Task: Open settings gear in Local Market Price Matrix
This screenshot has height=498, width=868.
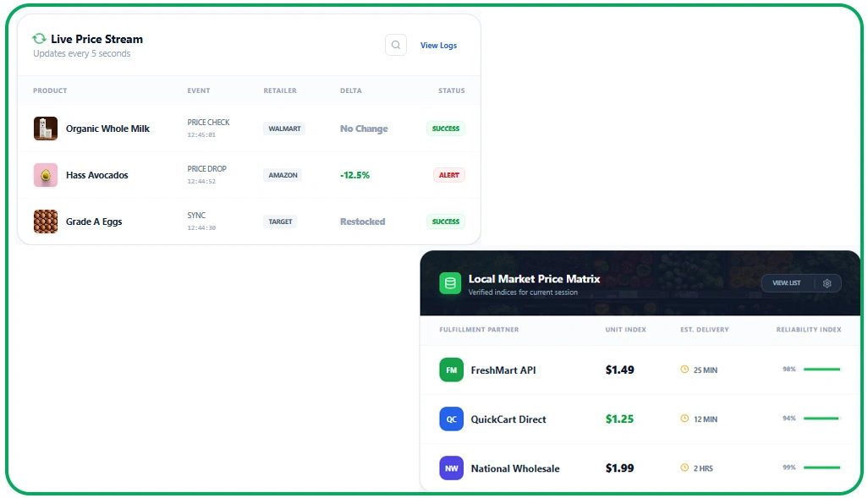Action: click(827, 283)
